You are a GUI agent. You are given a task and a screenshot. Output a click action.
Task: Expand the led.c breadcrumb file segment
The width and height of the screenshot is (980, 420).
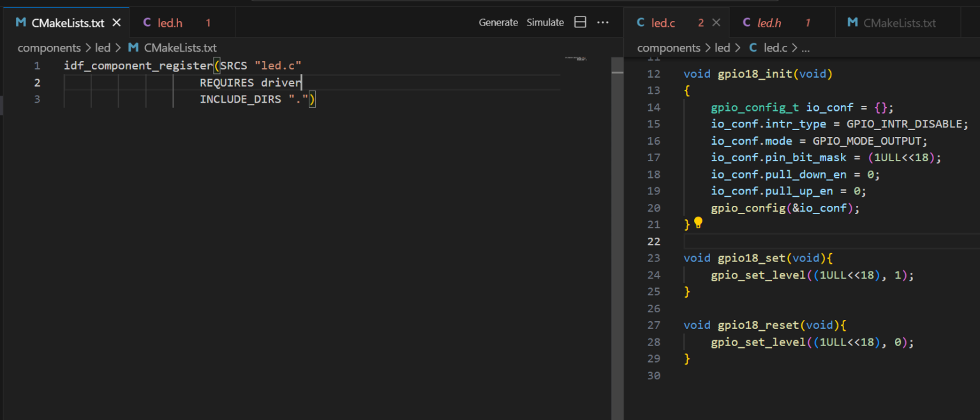775,48
